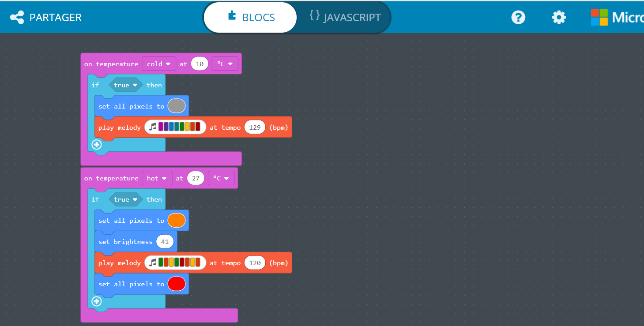Viewport: 644px width, 326px height.
Task: Click the tempo value 120 field
Action: click(x=255, y=263)
